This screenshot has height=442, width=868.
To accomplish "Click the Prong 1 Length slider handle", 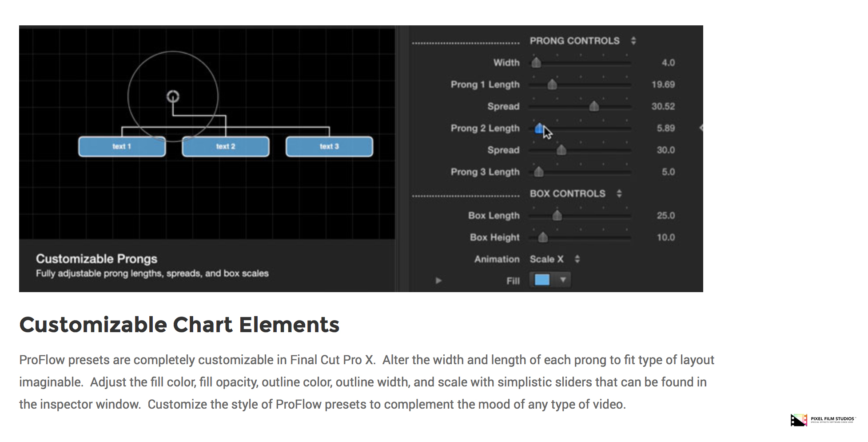I will 552,84.
